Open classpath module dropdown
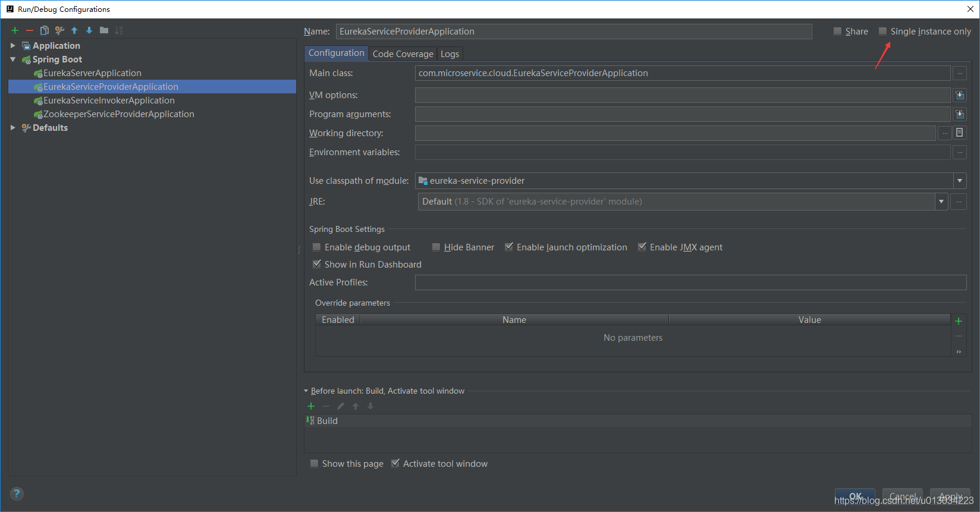Screen dimensions: 980x512 pos(959,181)
